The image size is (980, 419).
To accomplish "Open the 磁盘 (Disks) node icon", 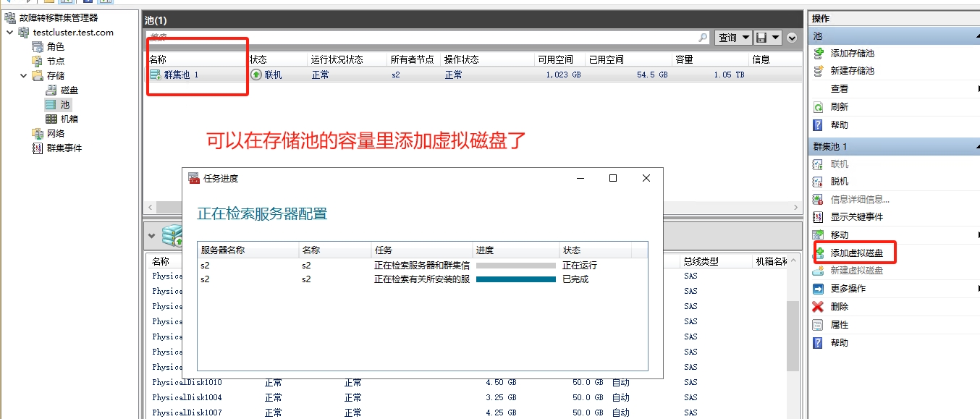I will click(x=51, y=90).
